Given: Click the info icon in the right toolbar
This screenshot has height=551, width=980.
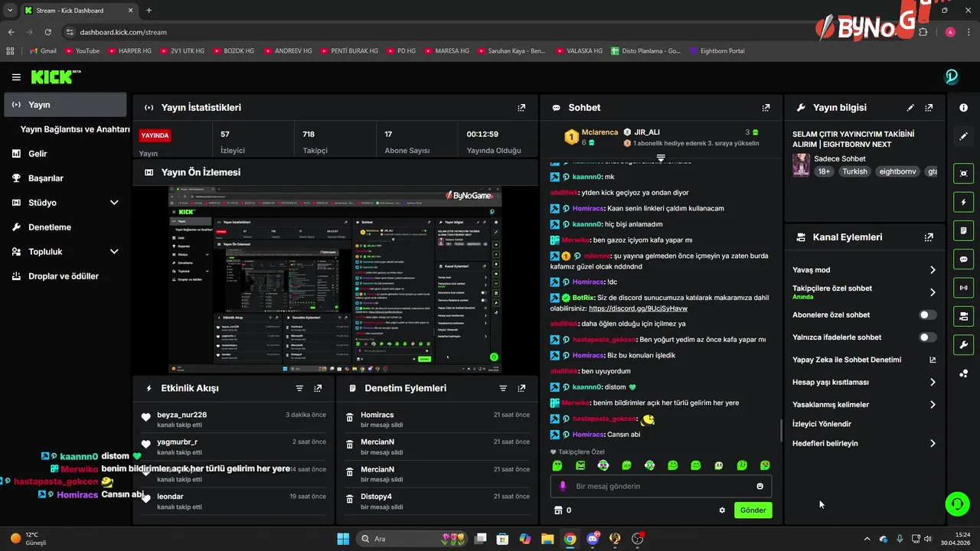Looking at the screenshot, I should [964, 108].
